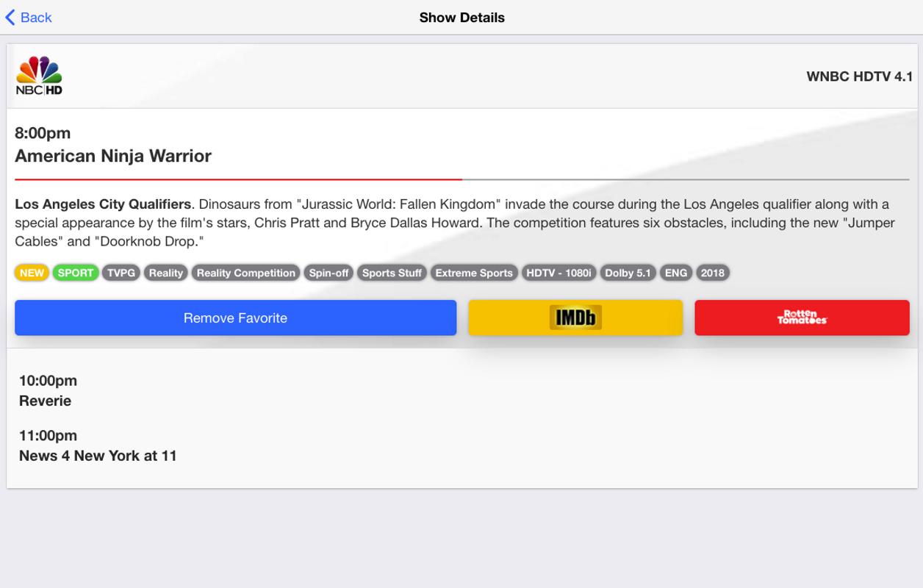The height and width of the screenshot is (588, 923).
Task: Click the Show Details header title
Action: coord(461,18)
